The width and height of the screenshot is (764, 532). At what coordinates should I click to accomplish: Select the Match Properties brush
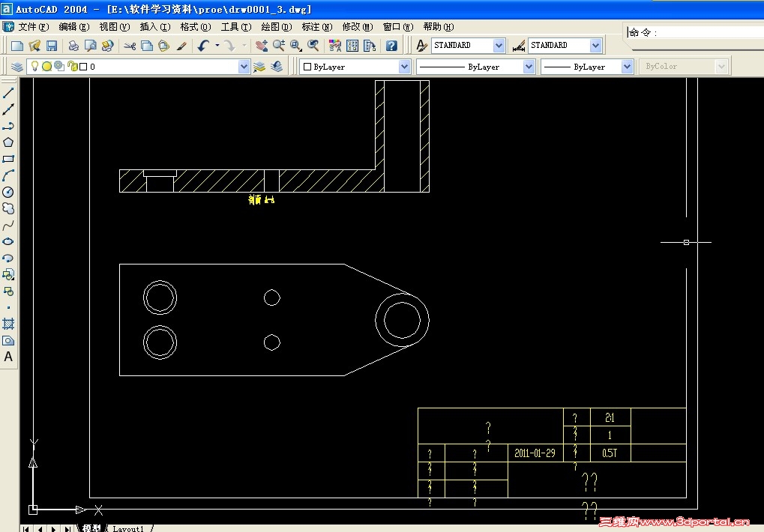click(181, 46)
